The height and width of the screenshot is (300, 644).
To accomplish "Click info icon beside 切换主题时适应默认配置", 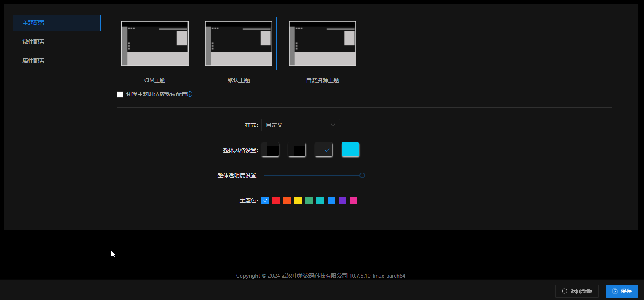I will coord(190,94).
